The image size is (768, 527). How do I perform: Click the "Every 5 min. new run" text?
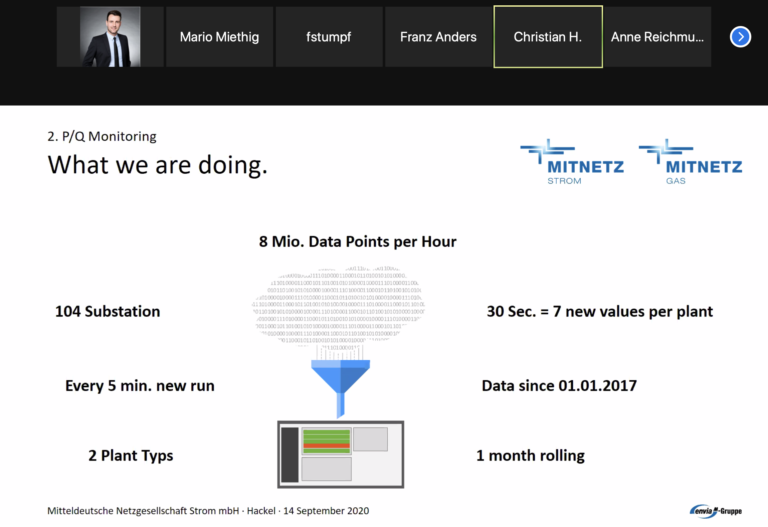[x=139, y=385]
